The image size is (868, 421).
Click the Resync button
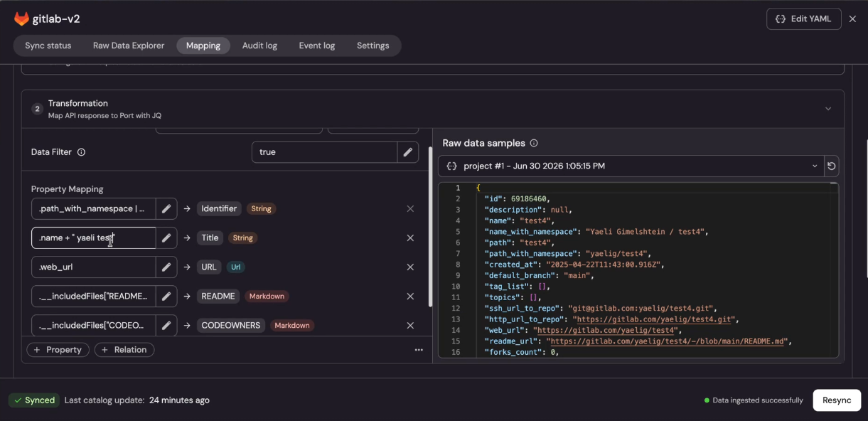(837, 400)
